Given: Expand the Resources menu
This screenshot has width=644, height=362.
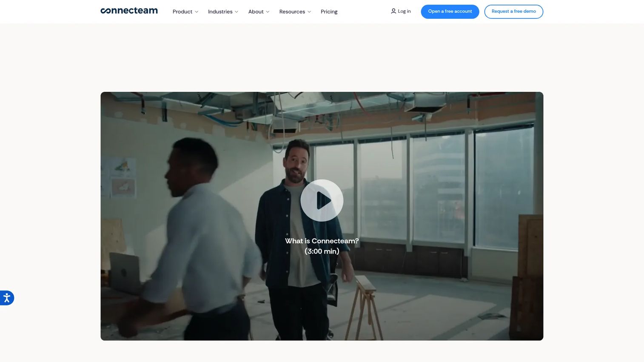Looking at the screenshot, I should point(295,11).
